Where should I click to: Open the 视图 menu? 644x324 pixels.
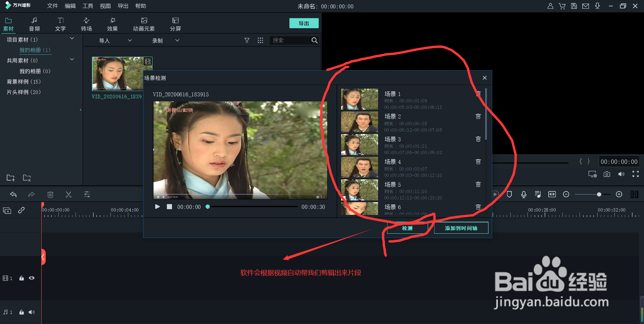tap(105, 6)
